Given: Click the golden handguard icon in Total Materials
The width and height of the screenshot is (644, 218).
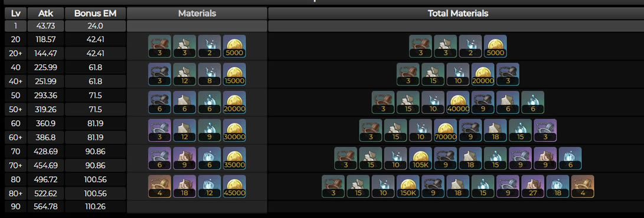Looking at the screenshot, I should pos(583,186).
